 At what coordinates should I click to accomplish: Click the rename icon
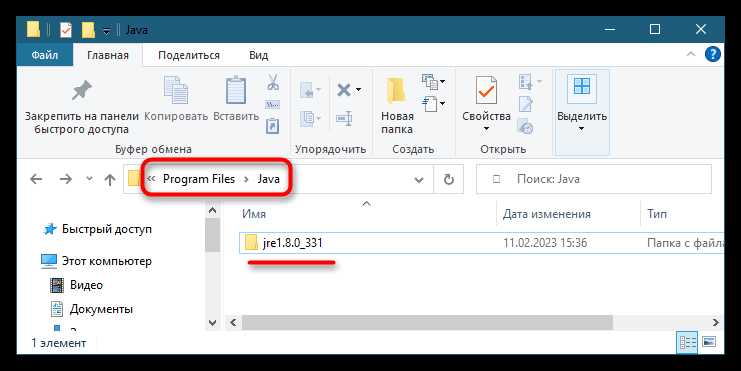click(x=344, y=118)
